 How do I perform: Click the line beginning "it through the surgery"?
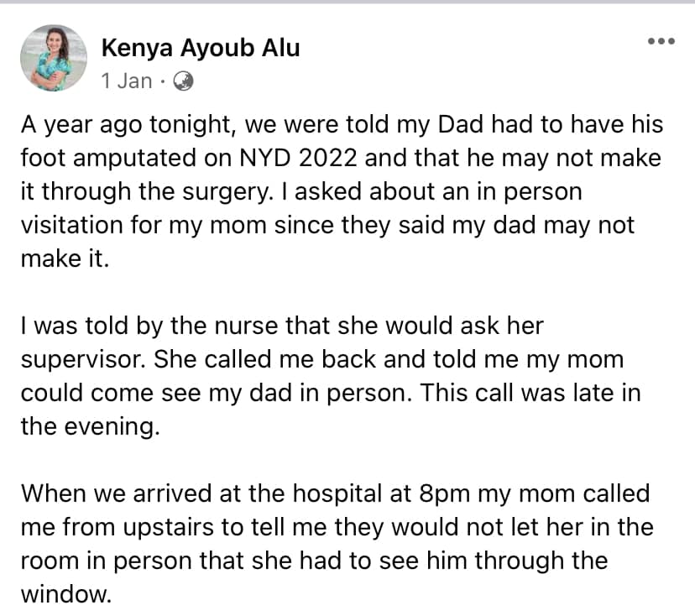301,191
